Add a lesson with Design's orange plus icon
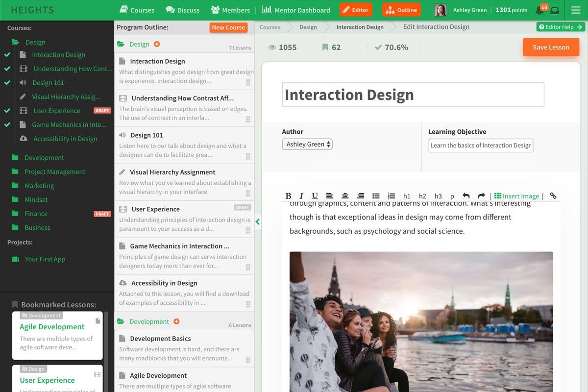The height and width of the screenshot is (392, 588). (157, 44)
